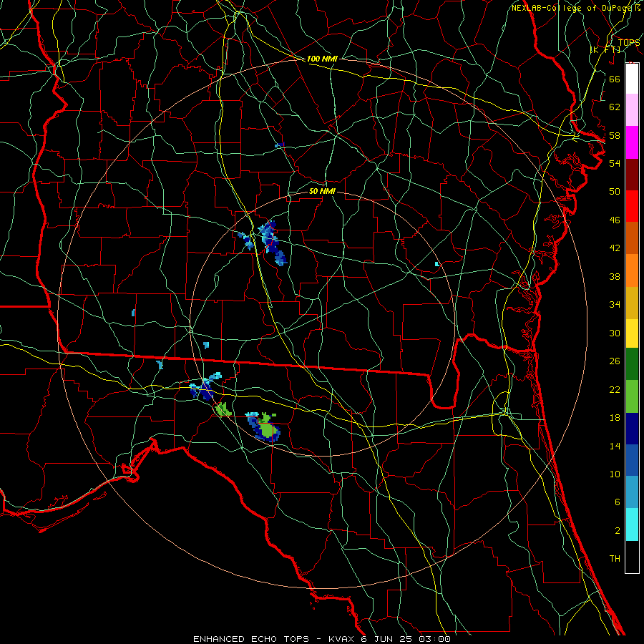644x644 pixels.
Task: Click the 6 JUN 25 date in the caption
Action: pos(387,639)
